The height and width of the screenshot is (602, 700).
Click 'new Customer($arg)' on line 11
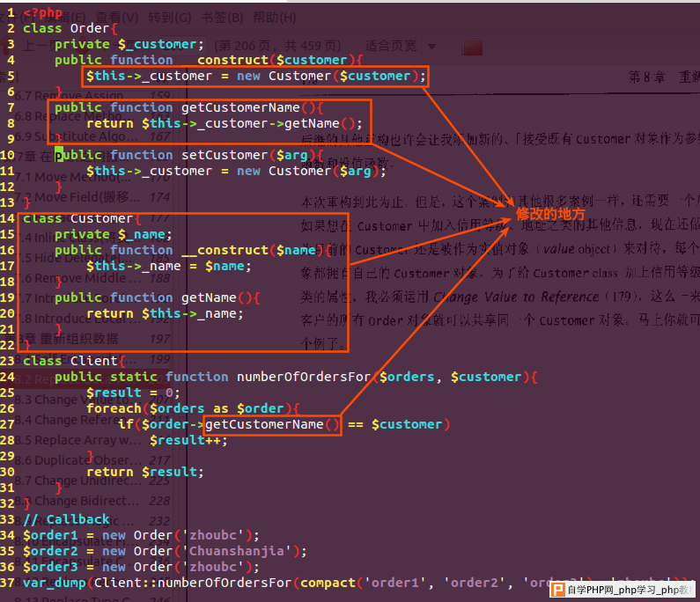(x=308, y=171)
